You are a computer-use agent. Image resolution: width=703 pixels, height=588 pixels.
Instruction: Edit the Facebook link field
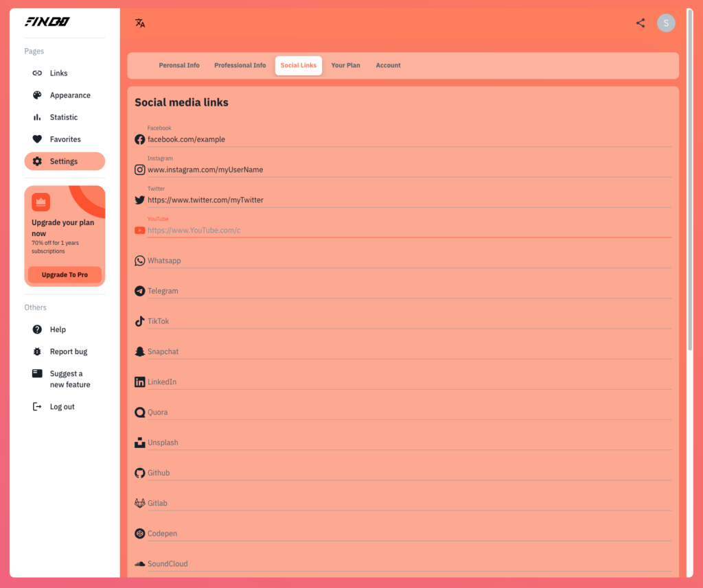[409, 139]
